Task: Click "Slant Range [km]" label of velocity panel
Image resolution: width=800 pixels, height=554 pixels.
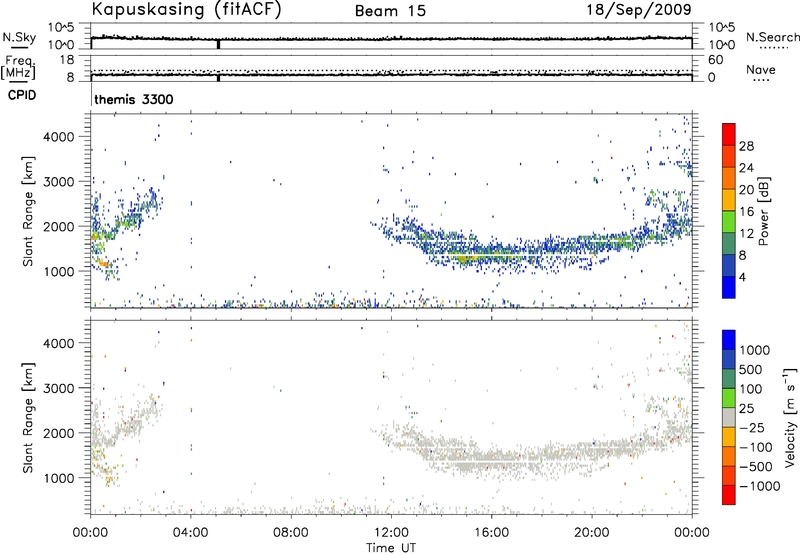Action: [28, 418]
